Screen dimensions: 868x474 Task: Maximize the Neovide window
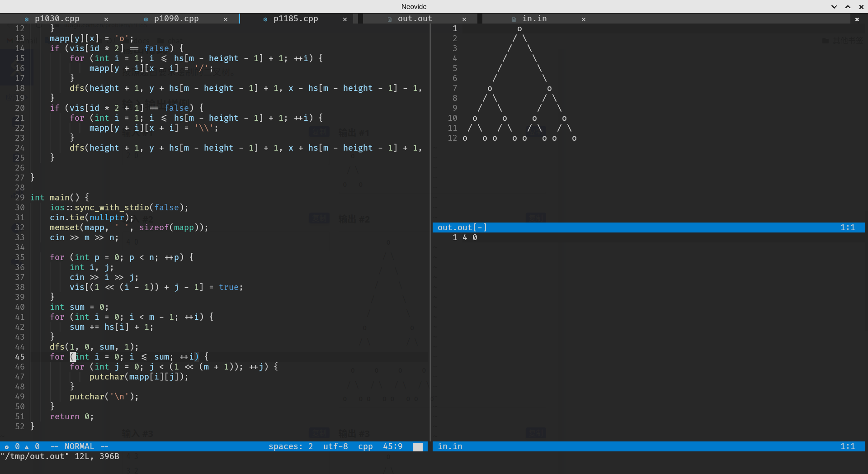point(848,6)
